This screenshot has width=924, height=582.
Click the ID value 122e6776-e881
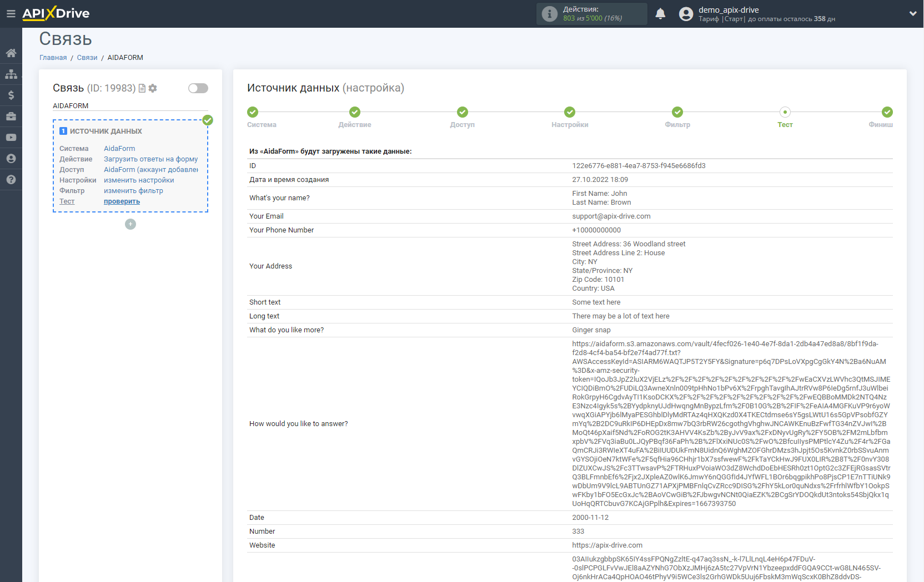click(x=639, y=166)
